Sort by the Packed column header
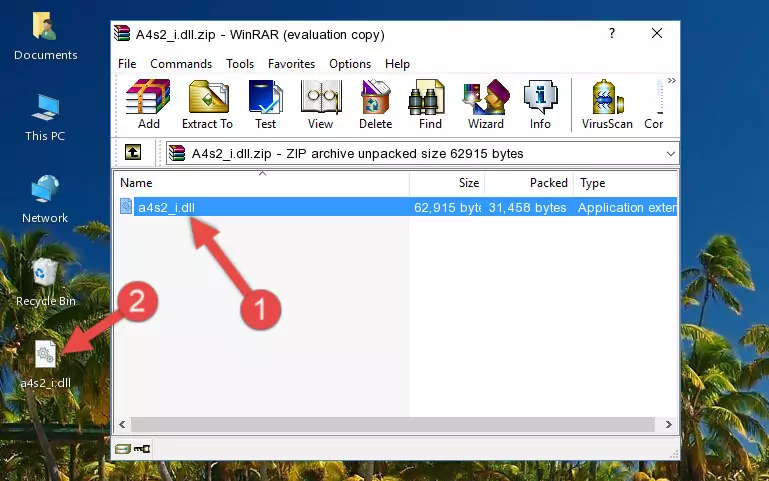Image resolution: width=769 pixels, height=481 pixels. click(x=529, y=183)
